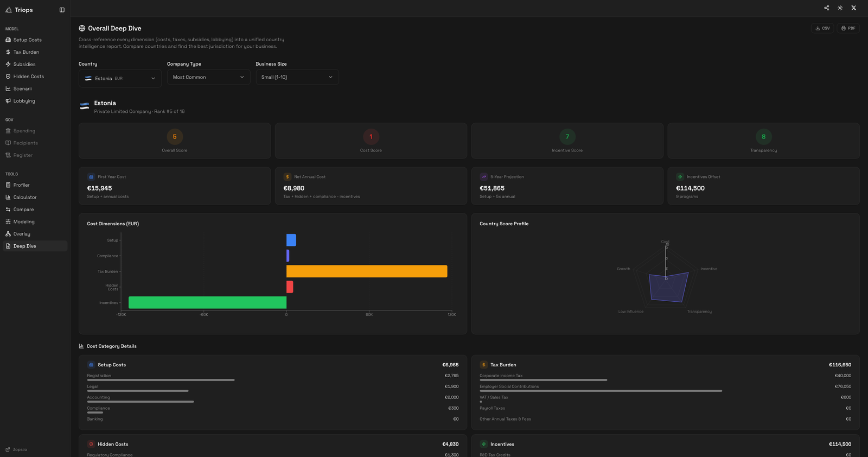The height and width of the screenshot is (457, 868).
Task: Click the orange Tax Burden chart bar
Action: [x=367, y=271]
